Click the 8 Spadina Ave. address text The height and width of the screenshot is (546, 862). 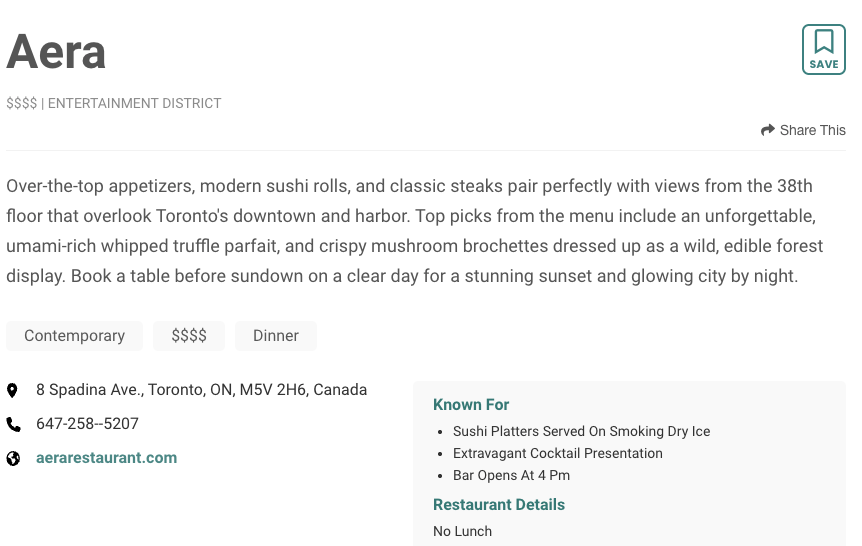201,390
